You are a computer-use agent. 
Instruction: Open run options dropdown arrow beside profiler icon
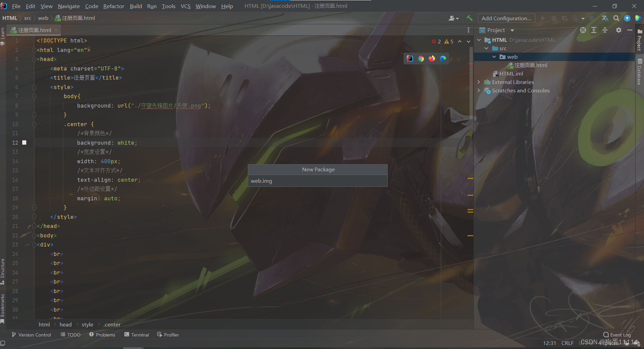coord(583,19)
